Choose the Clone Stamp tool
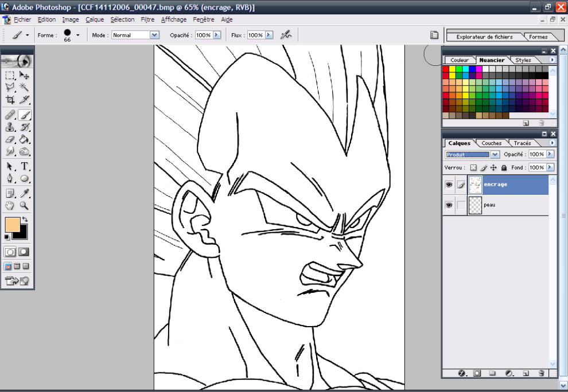Image resolution: width=568 pixels, height=392 pixels. tap(10, 127)
